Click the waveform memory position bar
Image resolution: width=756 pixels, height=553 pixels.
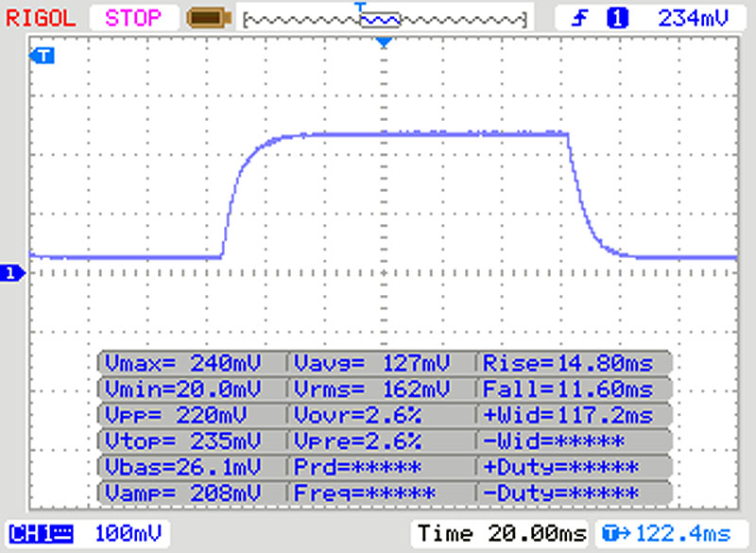click(x=384, y=18)
